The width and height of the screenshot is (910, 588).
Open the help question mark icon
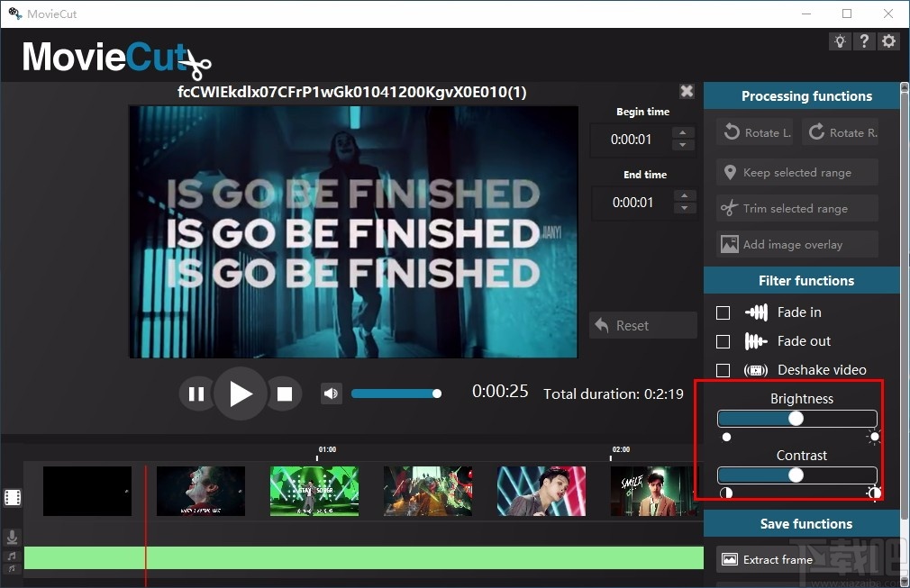[x=864, y=41]
